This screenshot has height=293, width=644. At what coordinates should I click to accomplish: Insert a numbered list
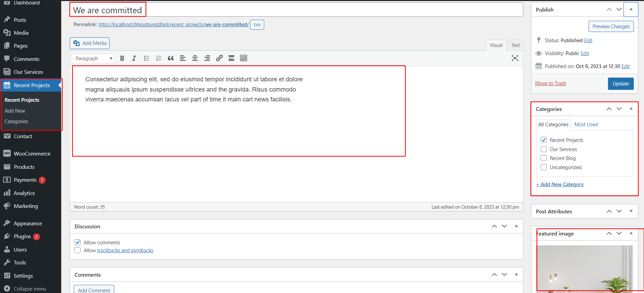[x=158, y=58]
